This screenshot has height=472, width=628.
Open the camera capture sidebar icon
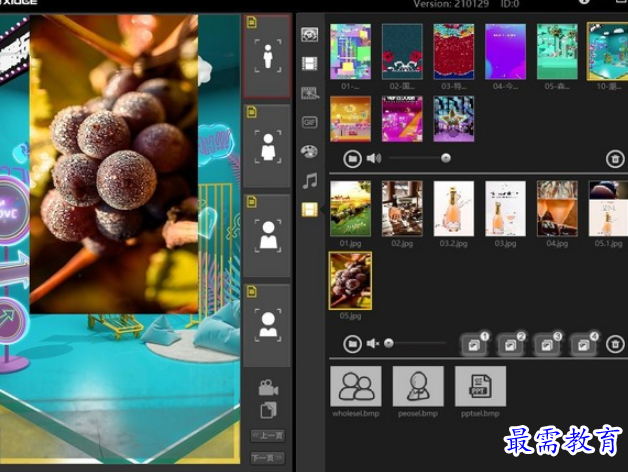tap(310, 35)
